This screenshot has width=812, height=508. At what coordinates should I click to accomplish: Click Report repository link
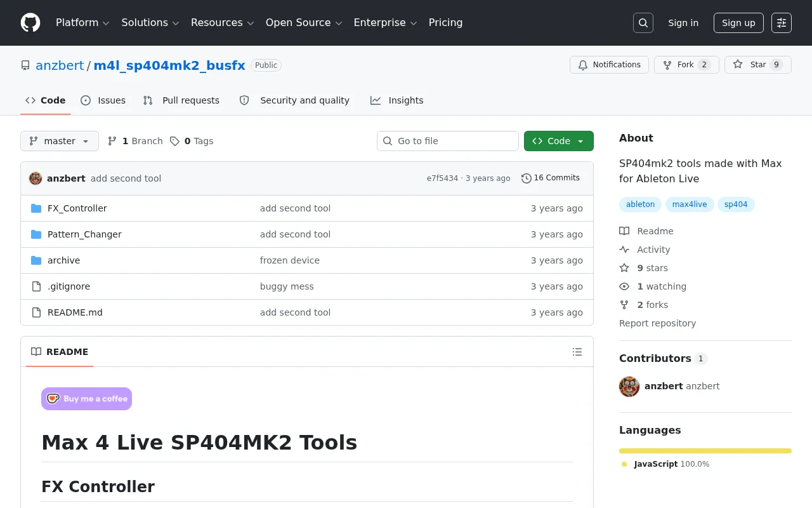pyautogui.click(x=657, y=323)
